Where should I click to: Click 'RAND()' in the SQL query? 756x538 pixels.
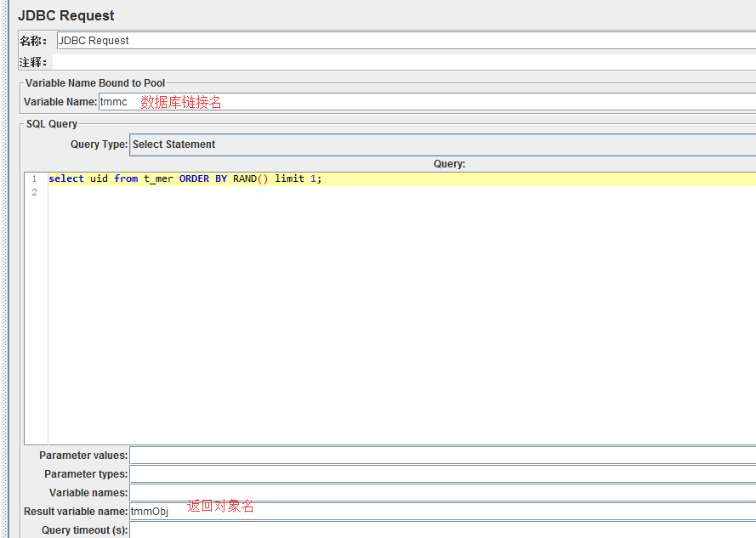(251, 178)
